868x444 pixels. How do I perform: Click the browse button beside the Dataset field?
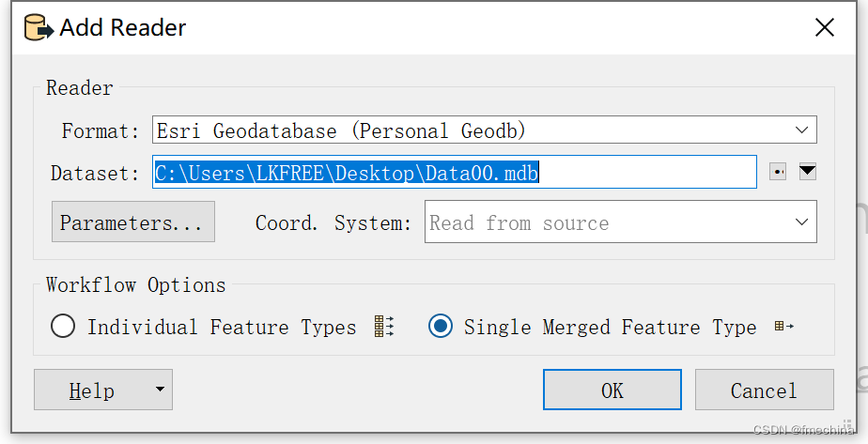777,173
